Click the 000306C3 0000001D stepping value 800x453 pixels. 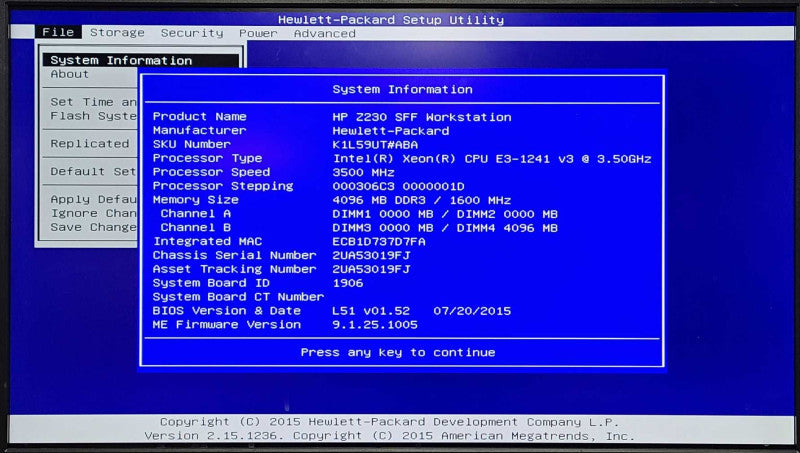coord(398,186)
